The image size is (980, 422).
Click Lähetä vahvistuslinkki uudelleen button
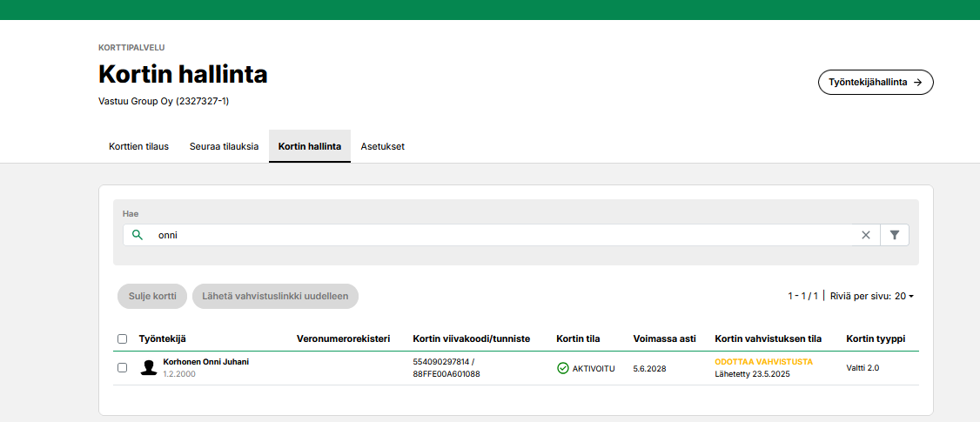275,296
